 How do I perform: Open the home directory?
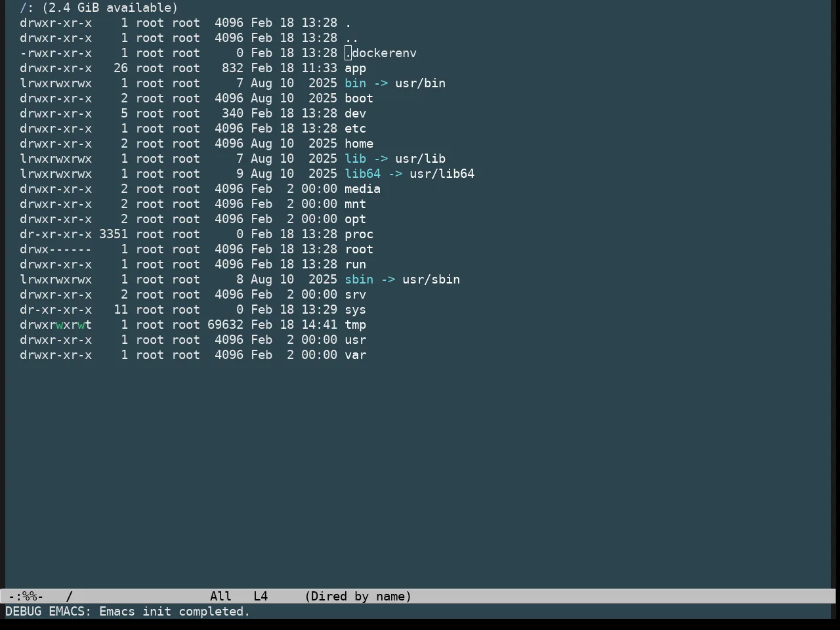pyautogui.click(x=359, y=144)
